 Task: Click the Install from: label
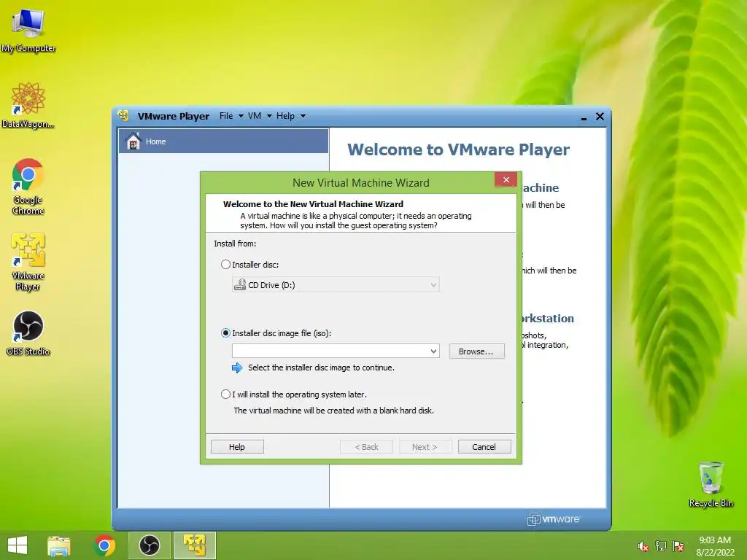[235, 244]
